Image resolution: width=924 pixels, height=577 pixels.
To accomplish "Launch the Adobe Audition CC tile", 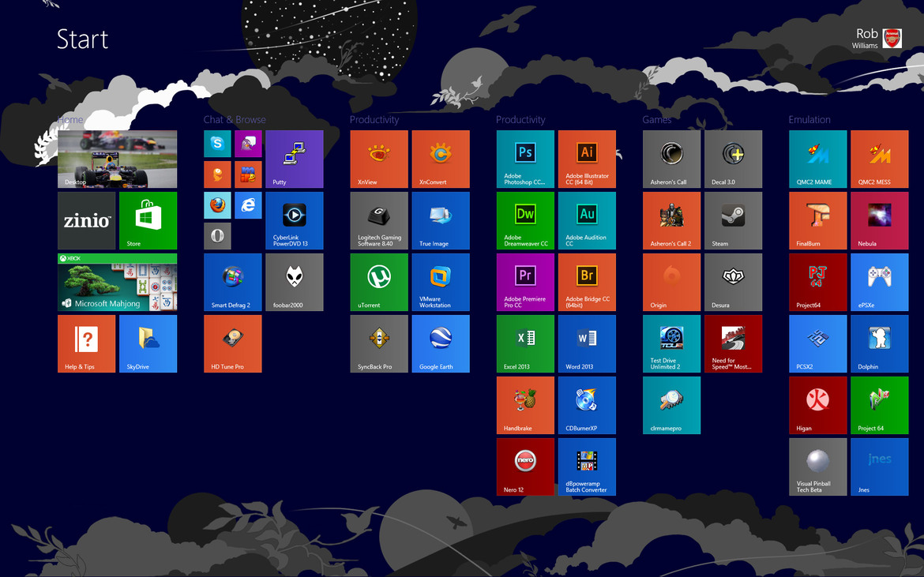I will pyautogui.click(x=587, y=221).
